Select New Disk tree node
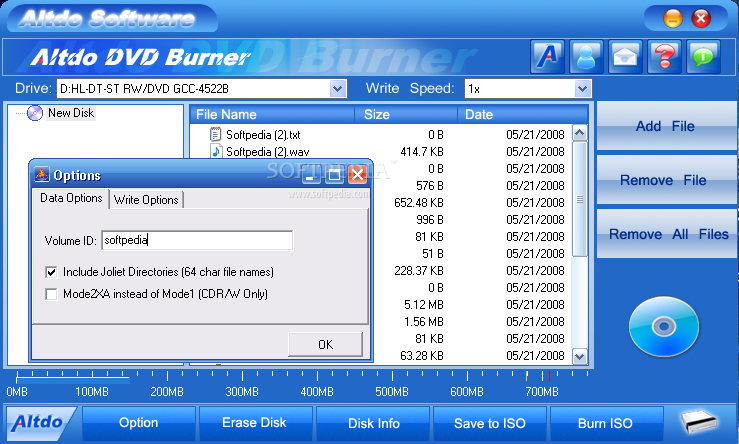 71,113
